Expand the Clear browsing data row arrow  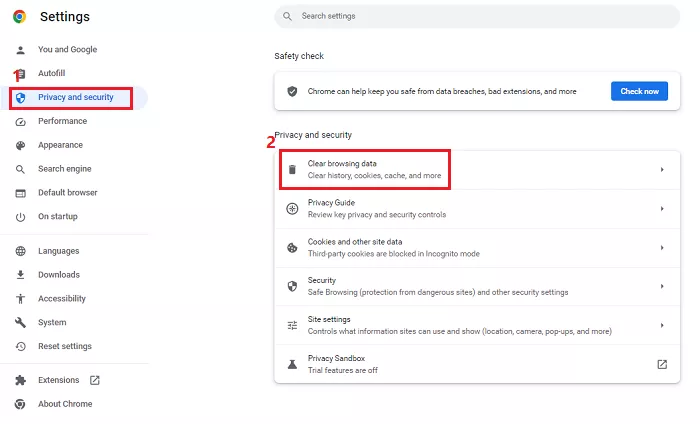coord(662,170)
